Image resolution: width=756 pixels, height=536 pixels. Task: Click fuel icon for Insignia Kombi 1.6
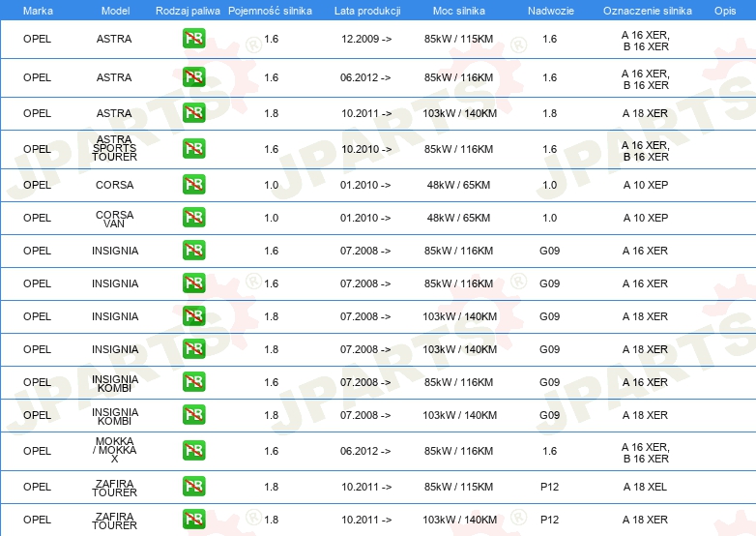pos(193,382)
